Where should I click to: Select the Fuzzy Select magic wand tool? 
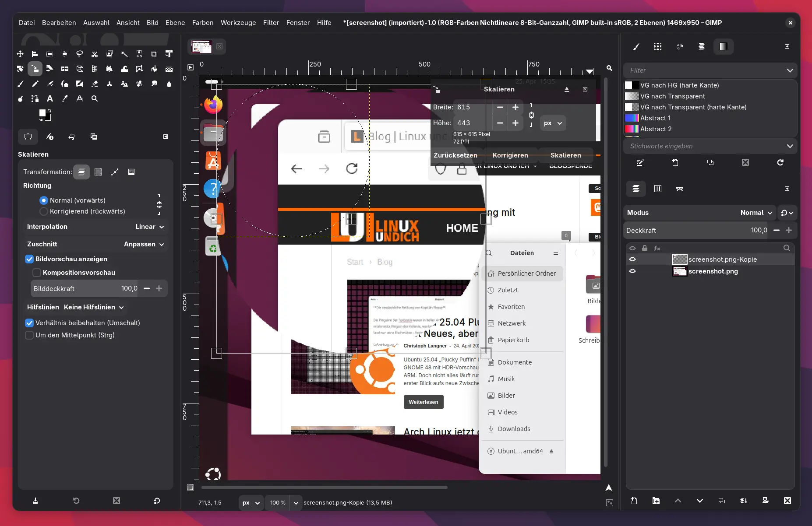124,54
